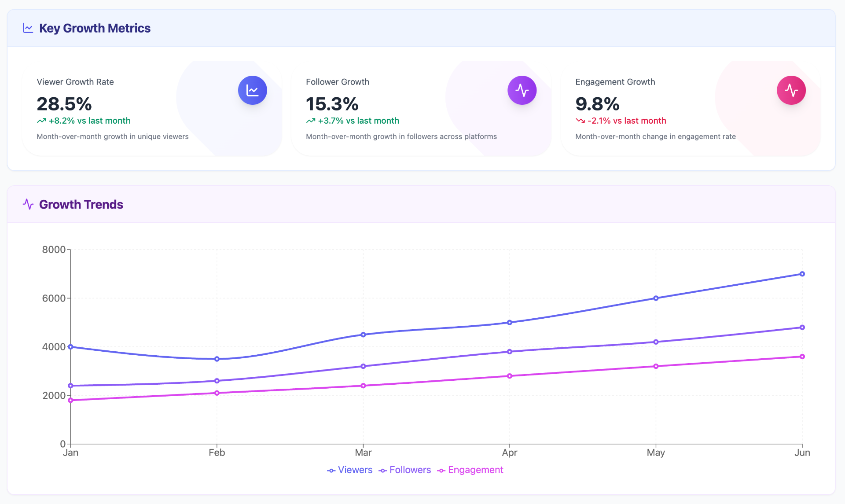
Task: Click the green up-arrow next to +8.2% trend
Action: click(x=41, y=121)
